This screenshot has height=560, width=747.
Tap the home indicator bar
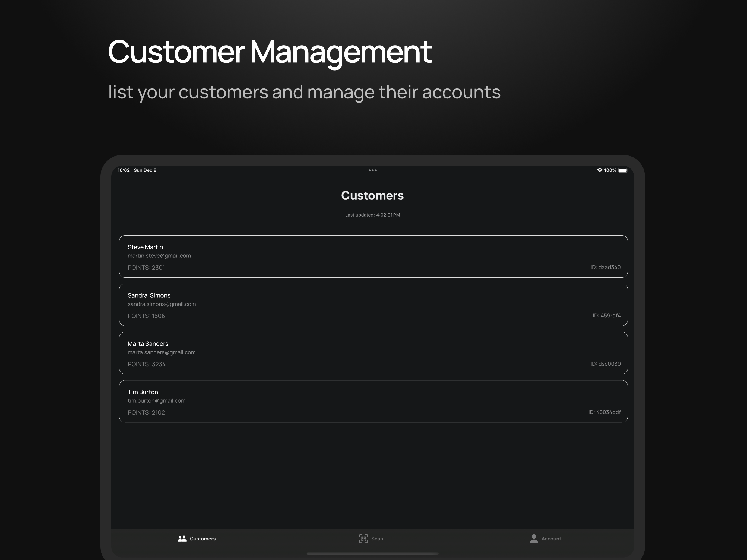(x=372, y=553)
